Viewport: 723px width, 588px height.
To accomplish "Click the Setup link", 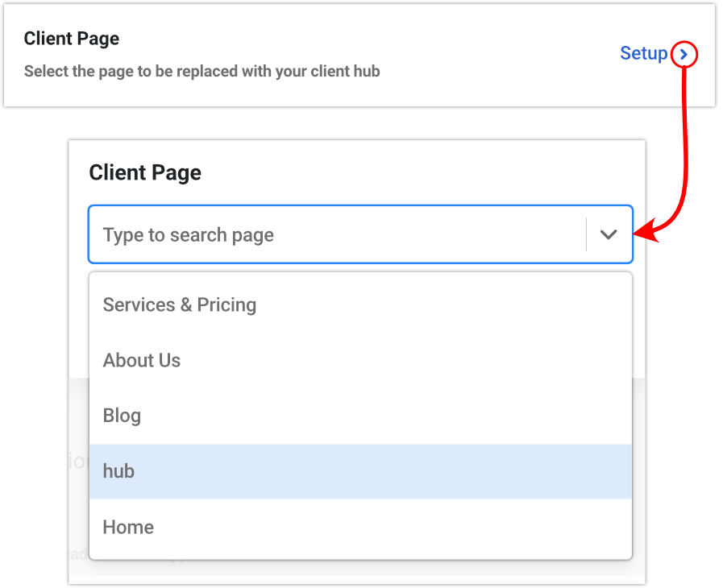I will (x=643, y=53).
